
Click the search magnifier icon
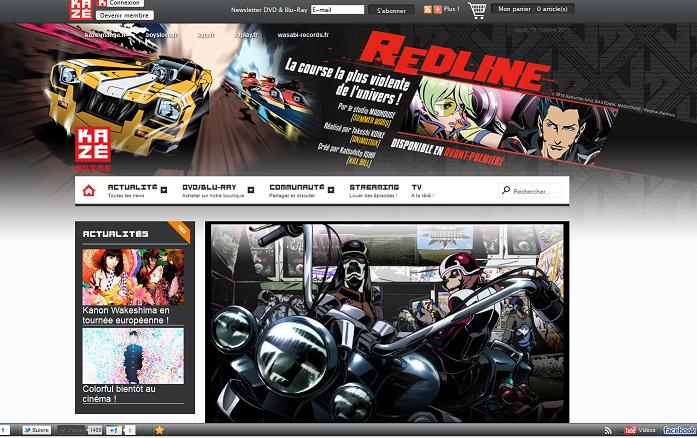pyautogui.click(x=506, y=190)
